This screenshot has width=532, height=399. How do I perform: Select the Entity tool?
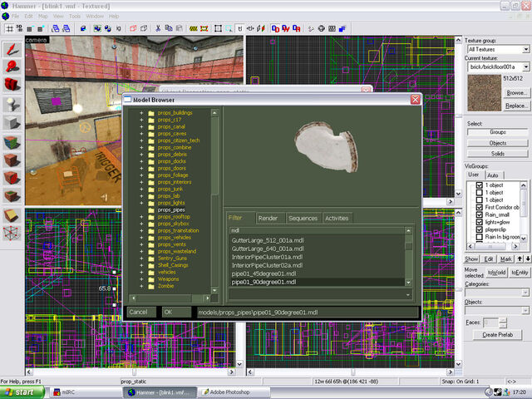coord(12,104)
